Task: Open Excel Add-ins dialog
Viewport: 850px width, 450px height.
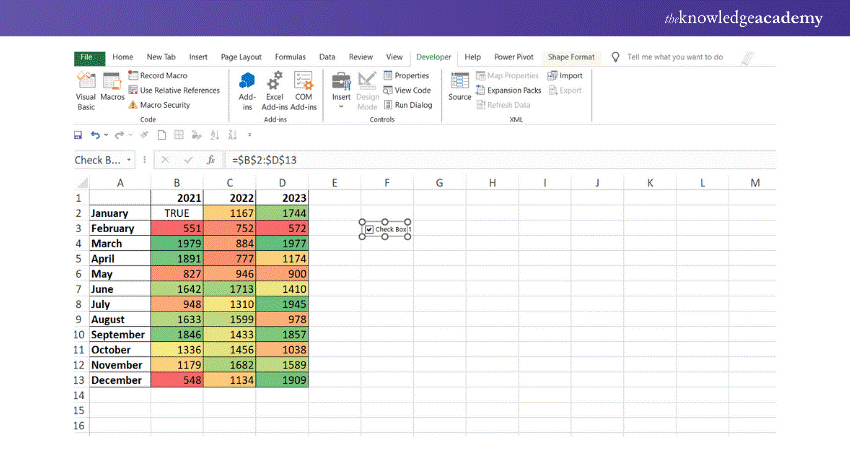Action: 274,87
